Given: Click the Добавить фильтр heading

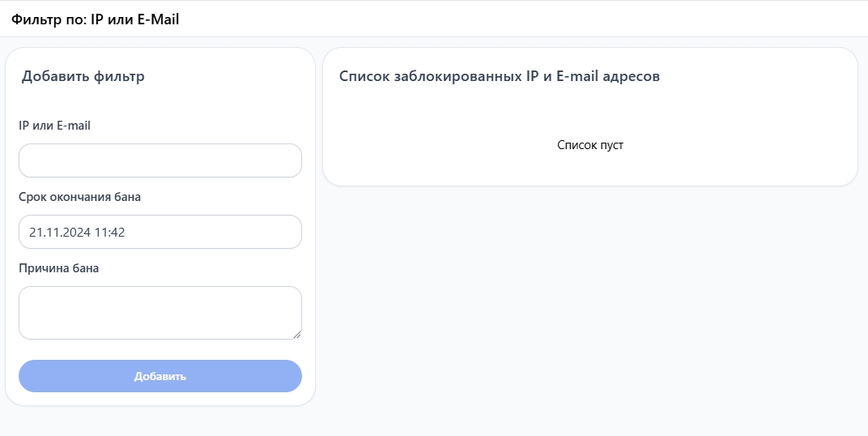Looking at the screenshot, I should pyautogui.click(x=83, y=77).
